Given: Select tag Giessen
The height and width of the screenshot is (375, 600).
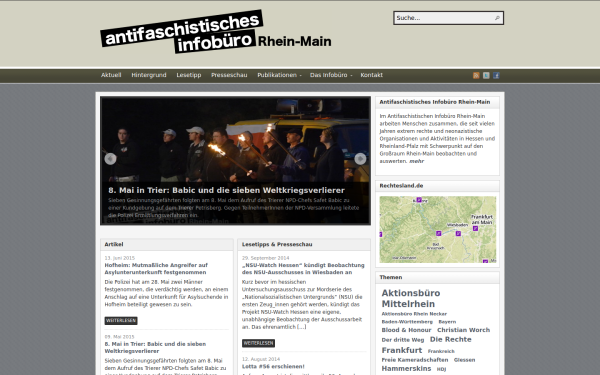Looking at the screenshot, I should tap(465, 360).
